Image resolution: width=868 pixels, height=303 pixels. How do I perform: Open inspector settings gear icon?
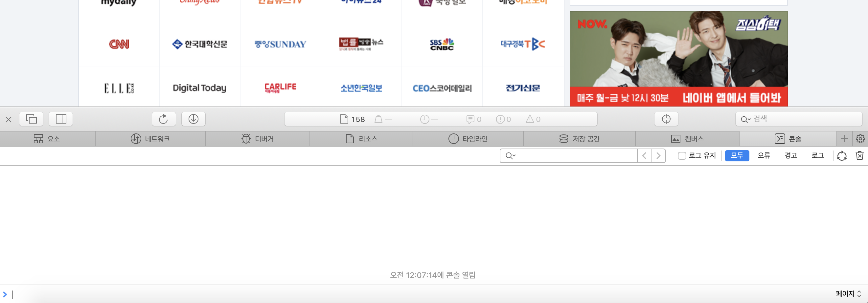coord(860,139)
